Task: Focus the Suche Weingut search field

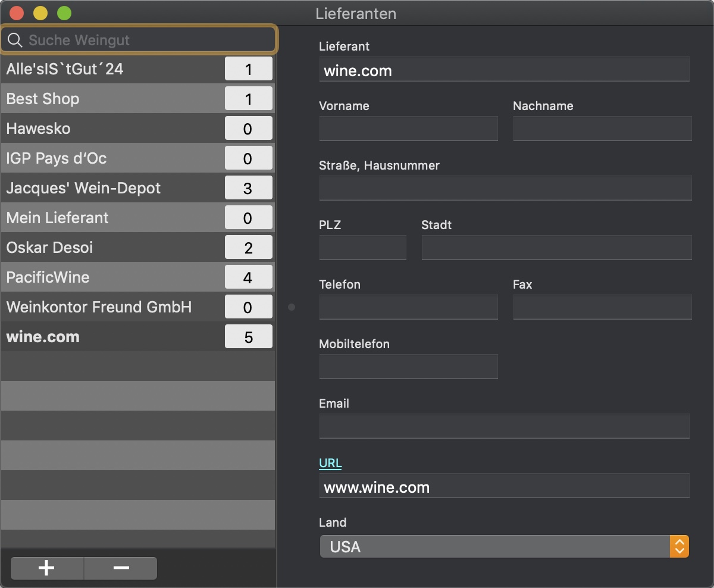Action: click(139, 40)
